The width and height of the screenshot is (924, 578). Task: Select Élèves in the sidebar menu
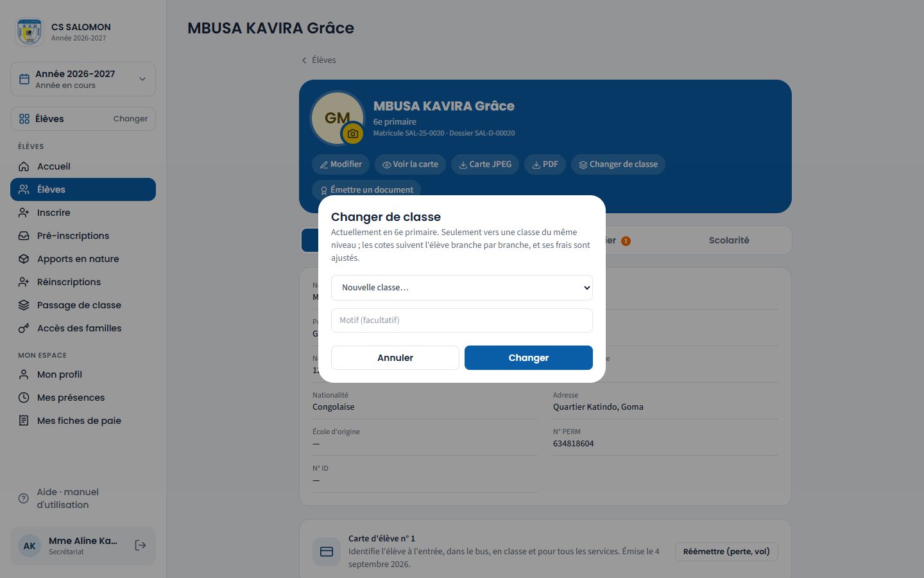(x=83, y=189)
